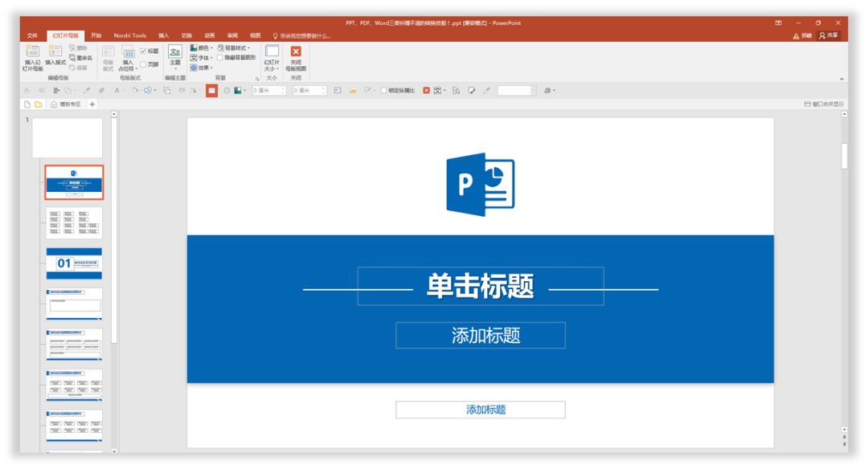Click the PowerPoint logo image on slide
Image resolution: width=868 pixels, height=469 pixels.
tap(481, 184)
